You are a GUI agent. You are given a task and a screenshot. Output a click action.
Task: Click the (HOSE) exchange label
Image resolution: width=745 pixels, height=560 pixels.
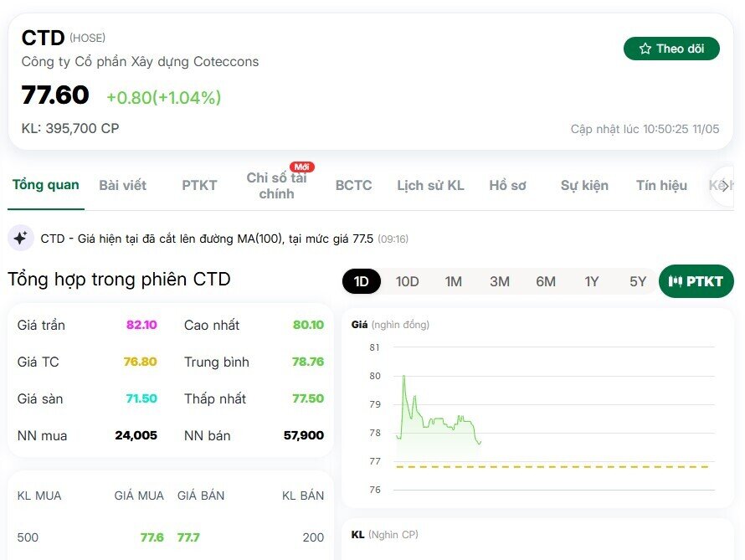click(x=87, y=38)
